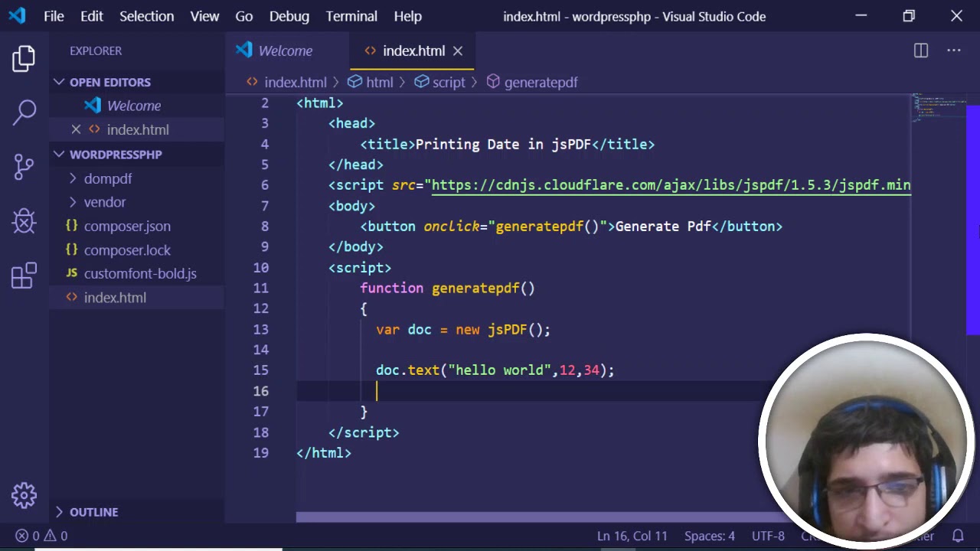The height and width of the screenshot is (551, 980).
Task: Open the Search view icon
Action: tap(24, 112)
